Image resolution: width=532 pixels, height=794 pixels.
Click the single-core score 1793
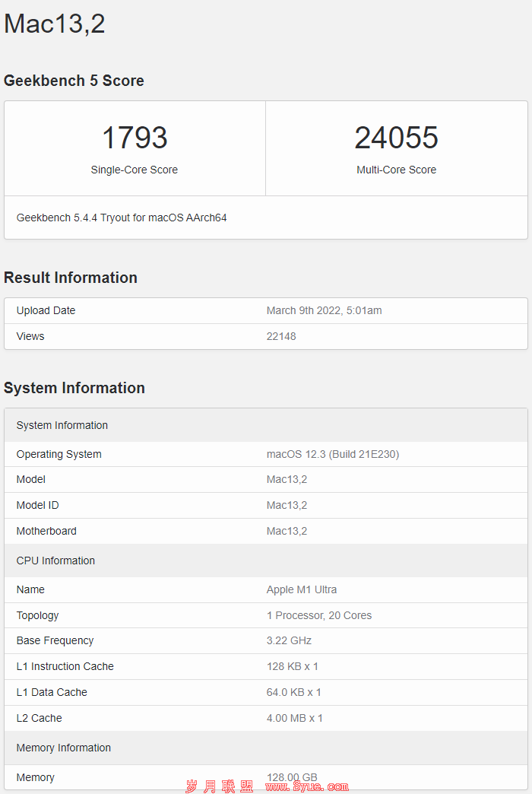[135, 137]
